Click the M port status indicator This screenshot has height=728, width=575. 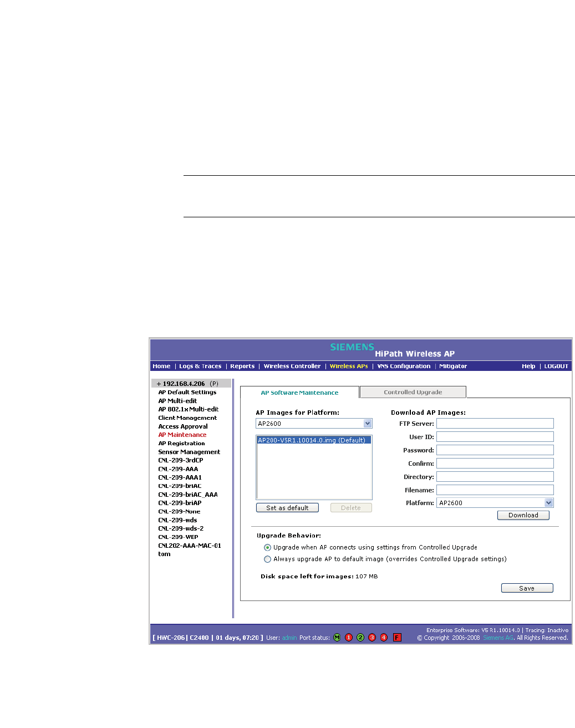click(x=337, y=638)
